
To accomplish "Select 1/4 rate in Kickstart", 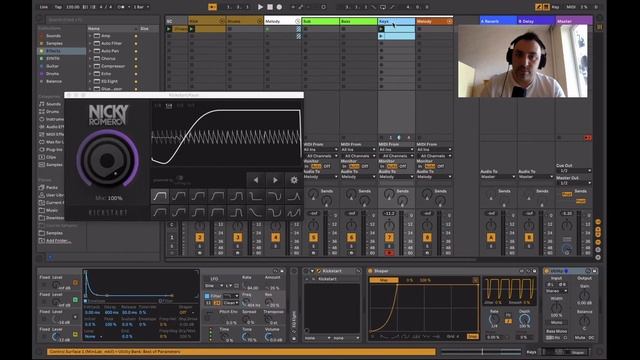I will [x=169, y=106].
